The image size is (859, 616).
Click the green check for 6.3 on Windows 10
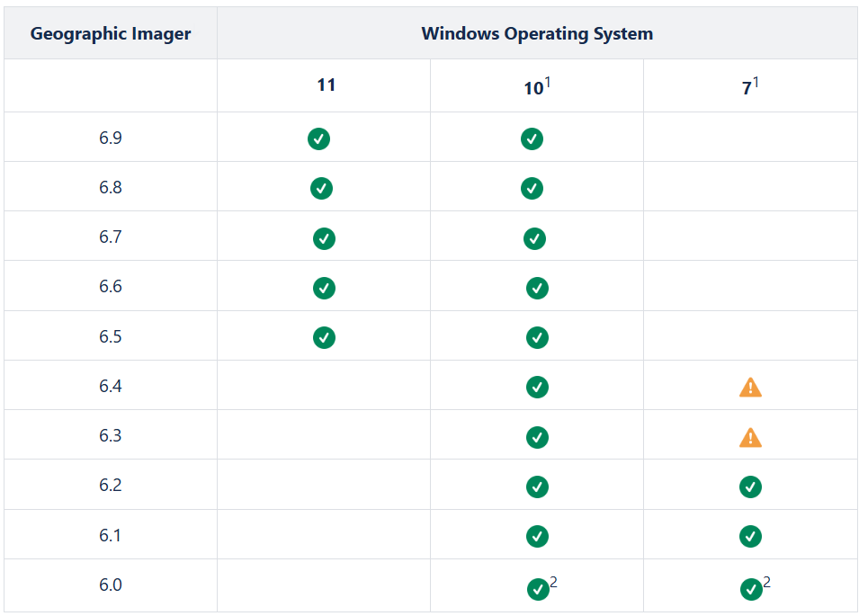point(537,438)
